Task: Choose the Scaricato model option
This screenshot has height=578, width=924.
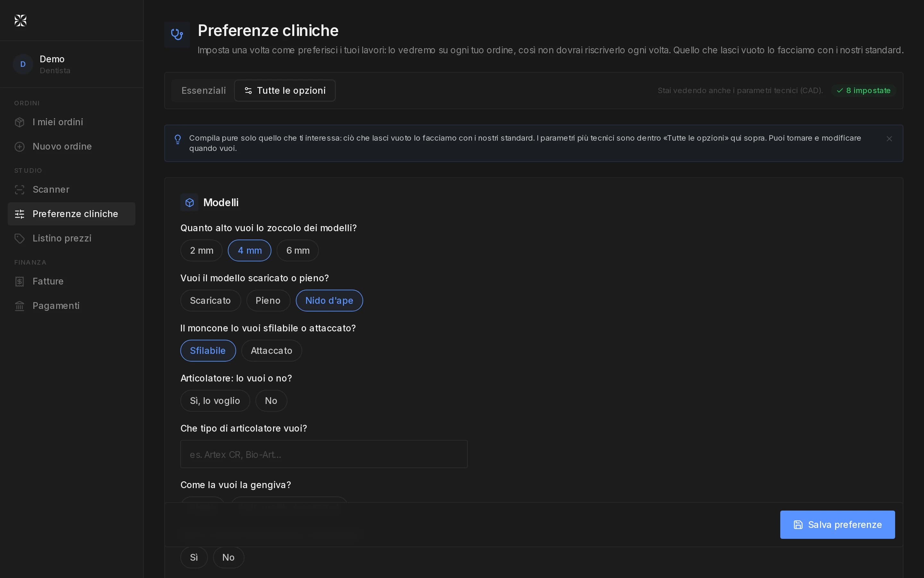Action: pyautogui.click(x=210, y=301)
